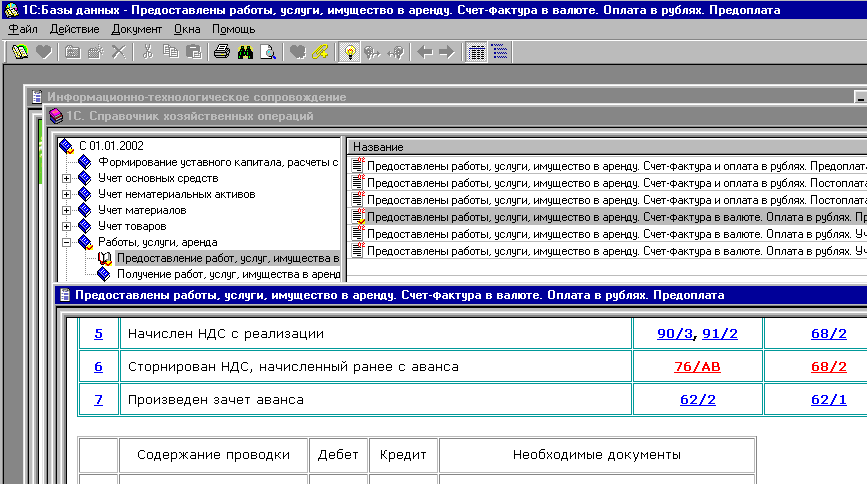Screen dimensions: 867x484
Task: Go back with left arrow icon
Action: pos(424,52)
